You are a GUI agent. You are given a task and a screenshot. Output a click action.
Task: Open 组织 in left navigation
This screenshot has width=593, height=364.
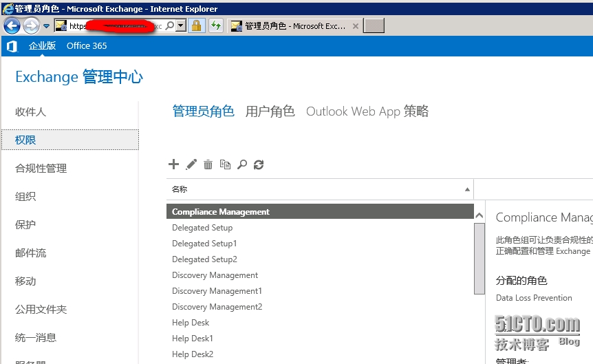pos(25,196)
